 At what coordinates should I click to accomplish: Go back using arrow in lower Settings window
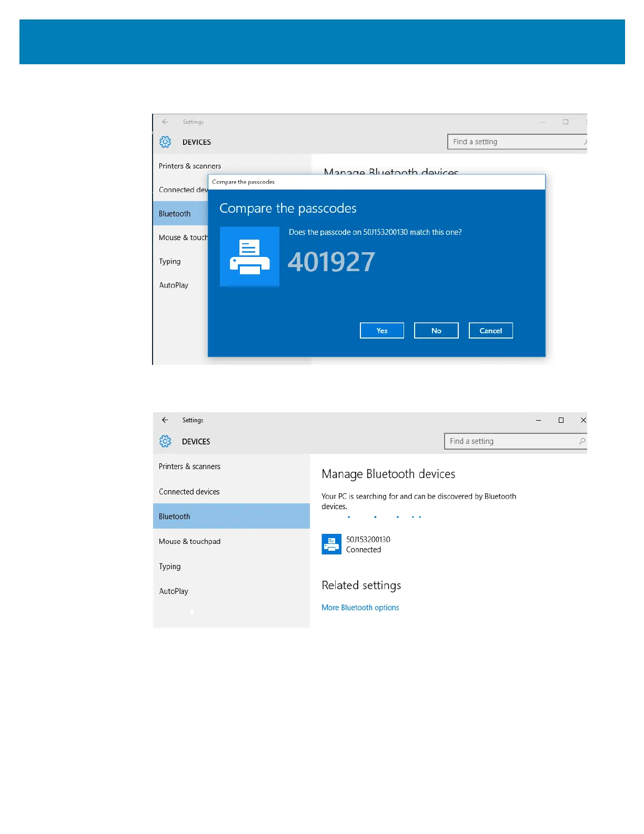[x=165, y=420]
